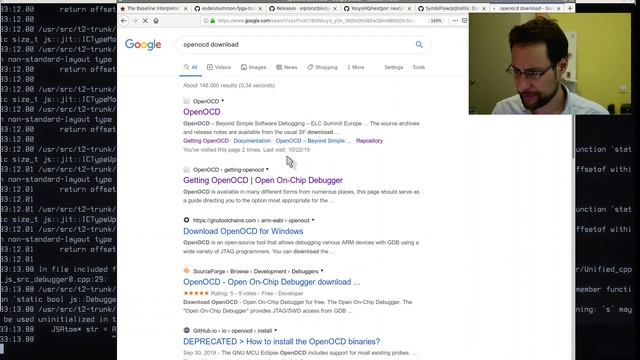Click the browser address bar URL
Viewport: 640px width, 360px height.
point(316,20)
